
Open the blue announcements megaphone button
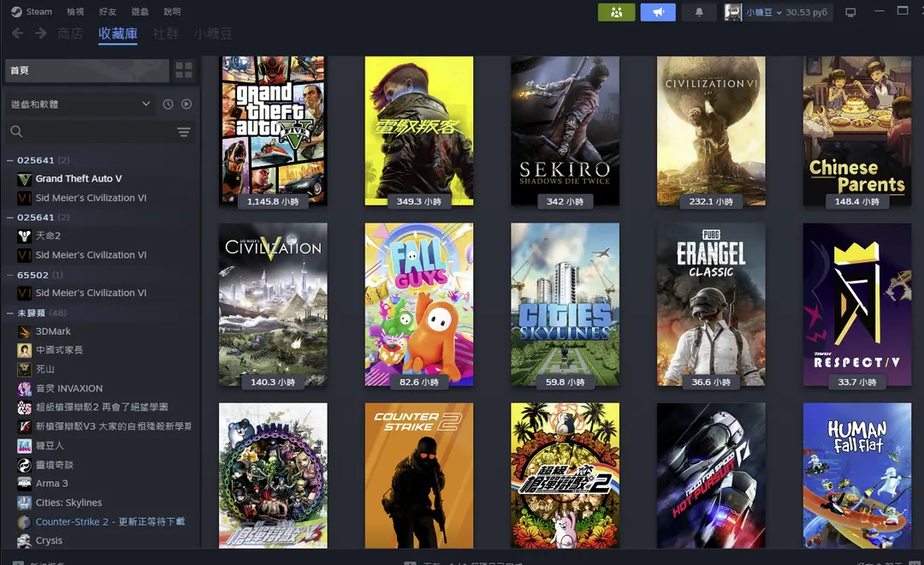(x=658, y=12)
